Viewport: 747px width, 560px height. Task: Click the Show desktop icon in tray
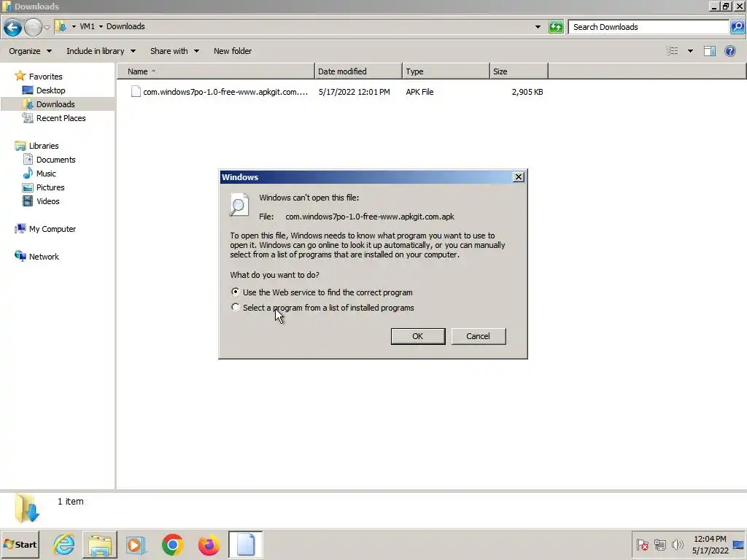738,545
